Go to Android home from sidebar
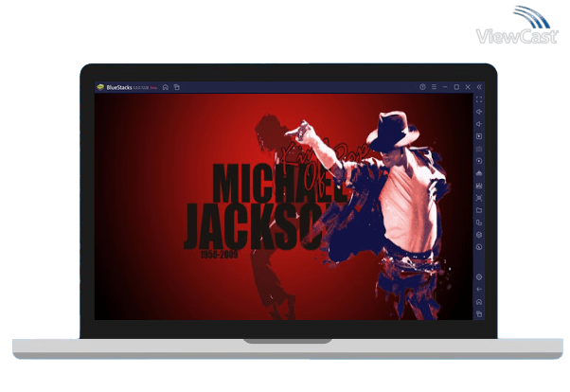This screenshot has width=570, height=392. click(x=479, y=302)
